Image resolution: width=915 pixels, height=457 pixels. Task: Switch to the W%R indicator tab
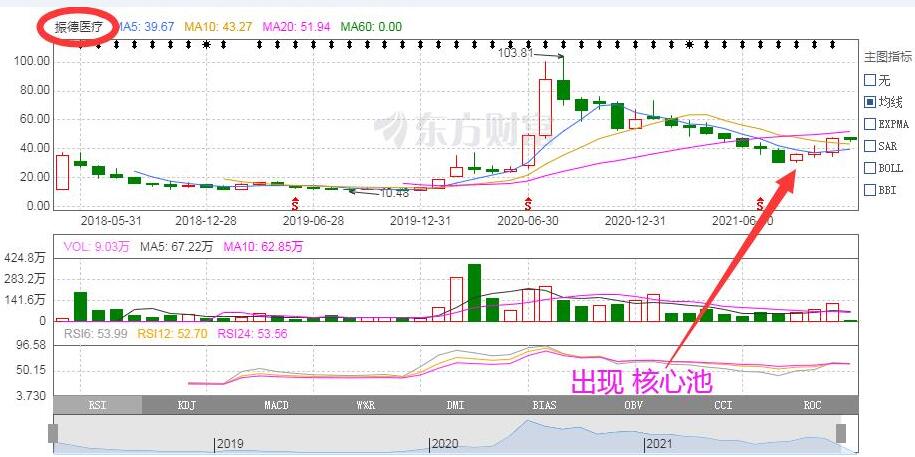pyautogui.click(x=365, y=405)
